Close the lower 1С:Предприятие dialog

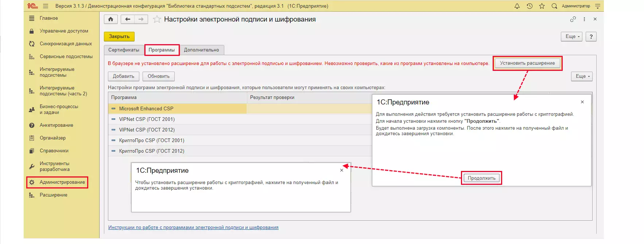point(342,170)
